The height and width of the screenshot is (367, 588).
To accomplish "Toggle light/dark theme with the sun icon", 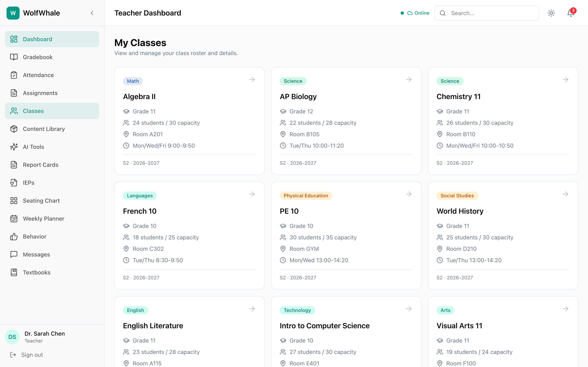I will pos(551,13).
